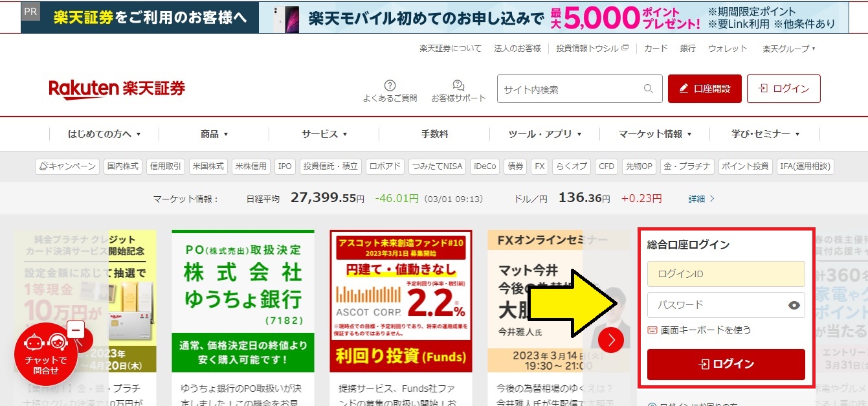Expand the はじめての方へ menu

pyautogui.click(x=104, y=134)
